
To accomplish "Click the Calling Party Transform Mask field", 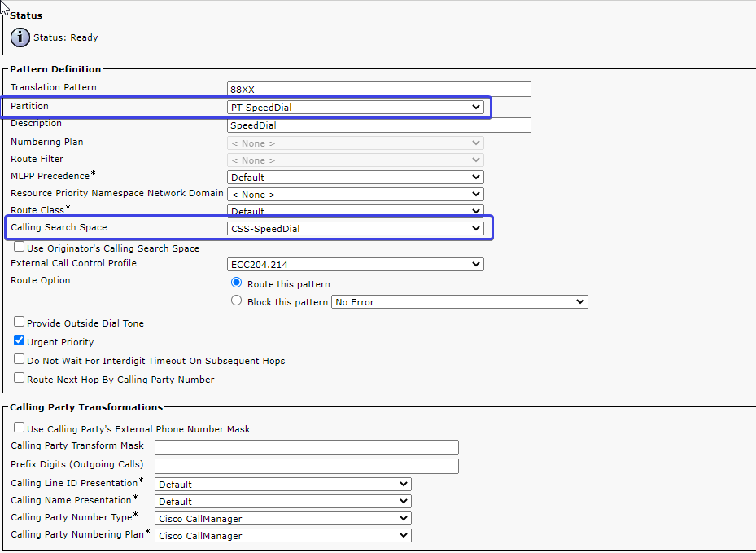I will point(307,448).
